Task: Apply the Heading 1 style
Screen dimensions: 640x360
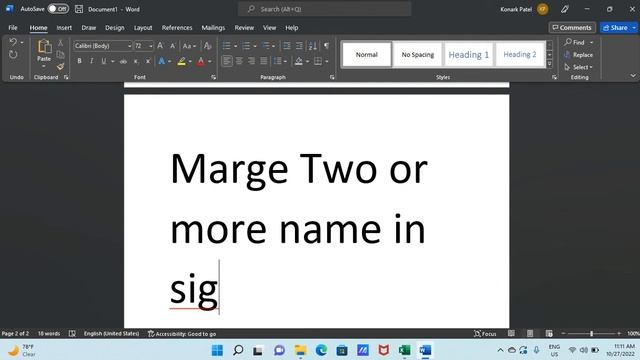Action: click(468, 54)
